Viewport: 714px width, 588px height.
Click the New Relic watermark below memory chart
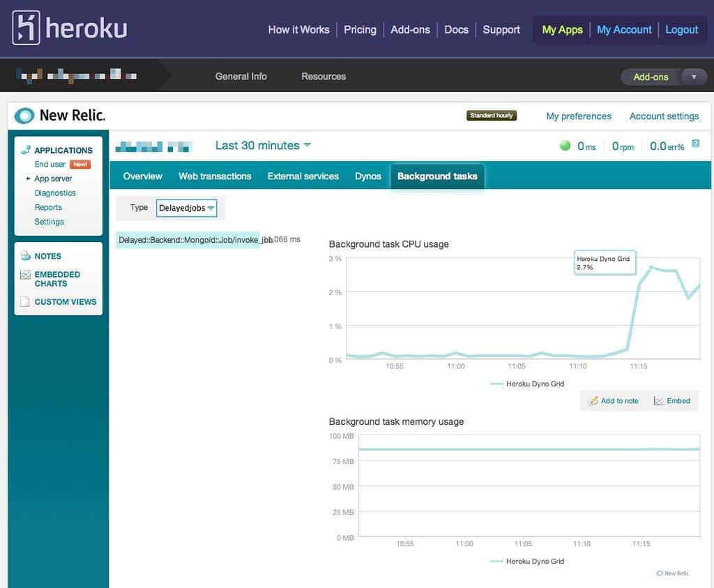672,573
